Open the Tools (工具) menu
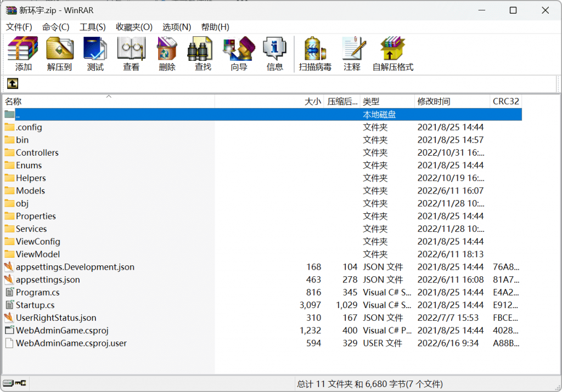This screenshot has height=392, width=562. [x=92, y=27]
